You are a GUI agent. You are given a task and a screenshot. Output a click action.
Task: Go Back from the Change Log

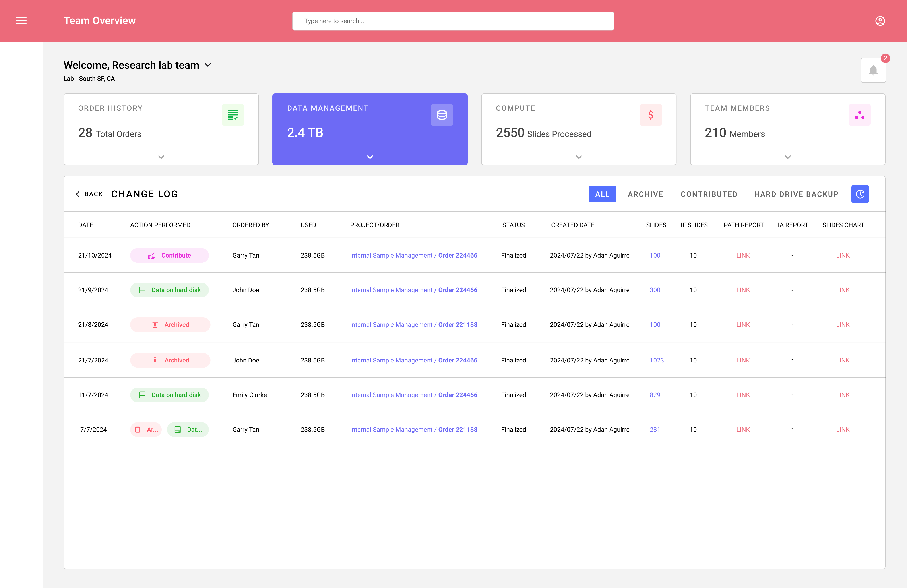click(x=89, y=194)
